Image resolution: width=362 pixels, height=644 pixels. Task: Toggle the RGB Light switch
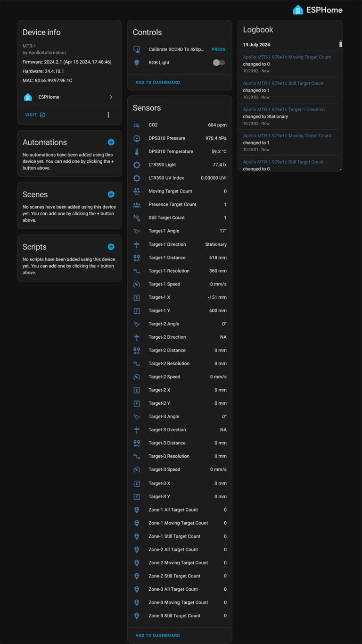coord(219,63)
